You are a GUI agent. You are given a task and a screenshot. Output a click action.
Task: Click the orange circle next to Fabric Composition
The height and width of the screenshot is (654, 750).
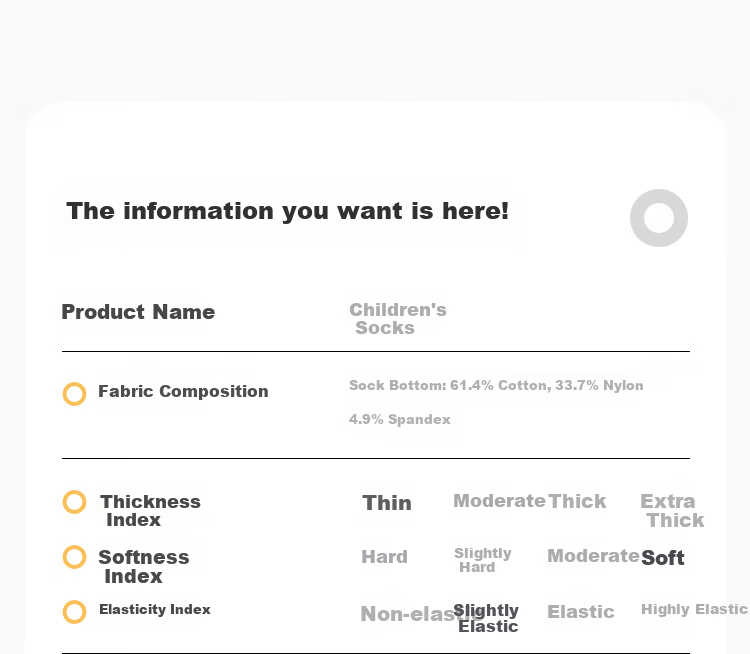pos(75,394)
